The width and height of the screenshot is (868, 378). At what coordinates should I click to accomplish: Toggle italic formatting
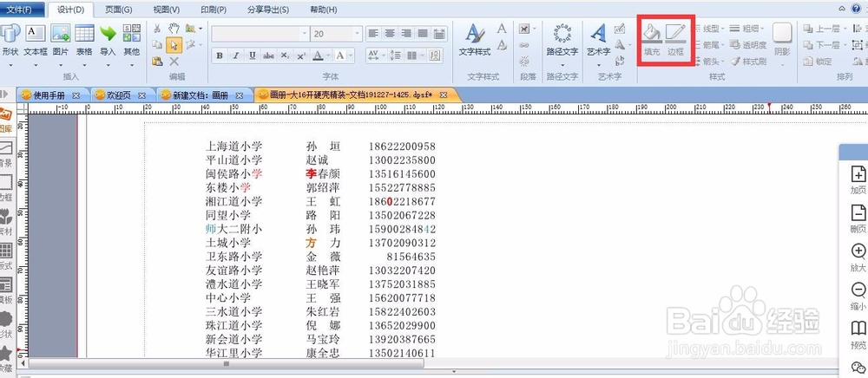click(x=236, y=55)
